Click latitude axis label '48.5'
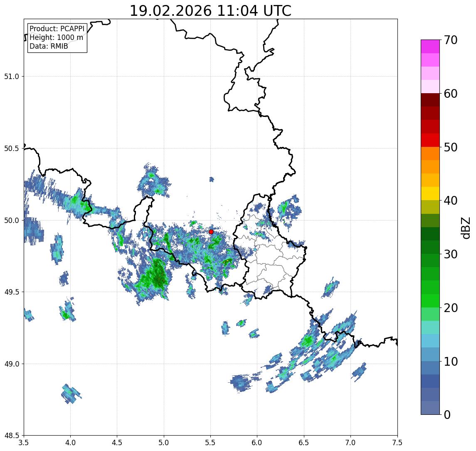Screen dimensions: 476x451 tap(12, 436)
